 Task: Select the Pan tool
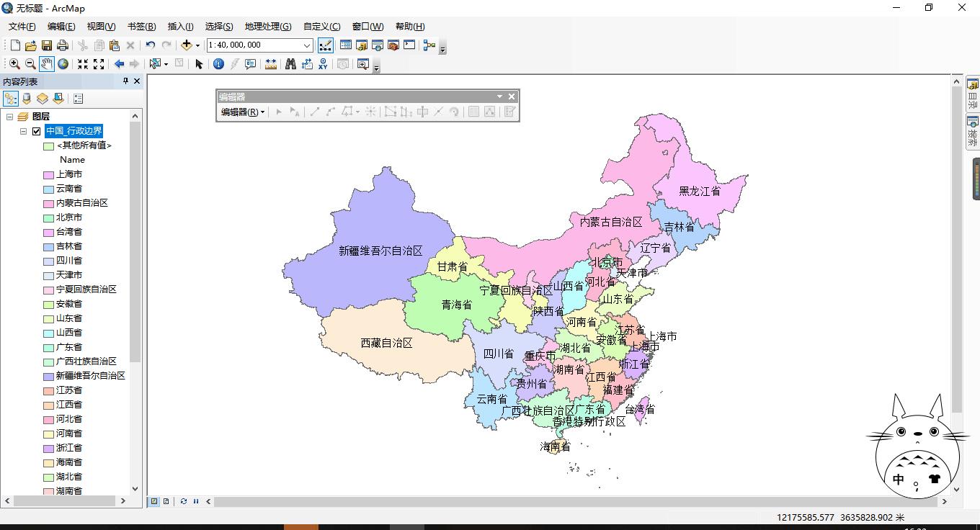tap(46, 64)
